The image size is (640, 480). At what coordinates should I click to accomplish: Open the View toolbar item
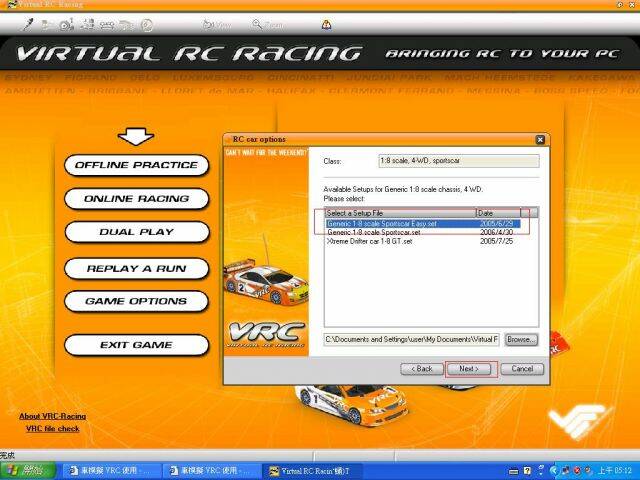(x=217, y=25)
